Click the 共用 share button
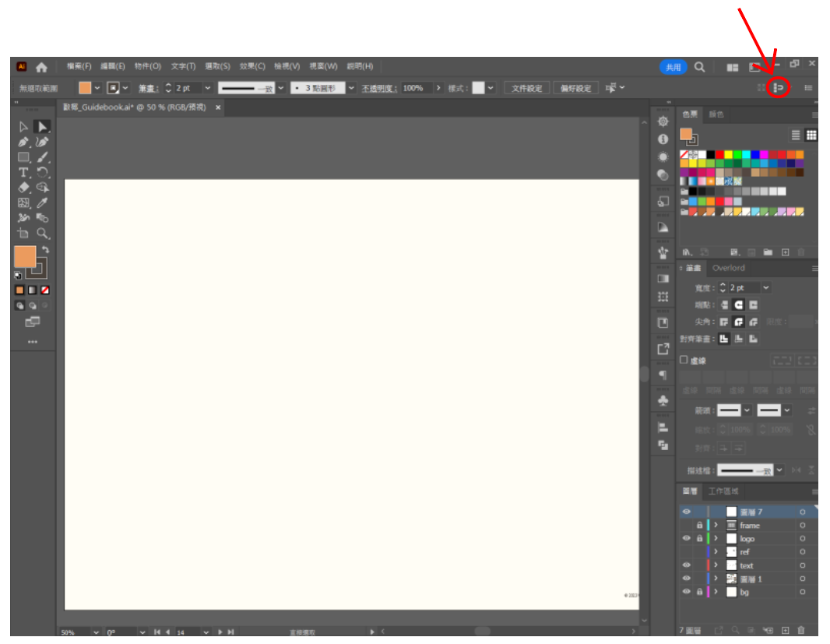830x644 pixels. point(673,67)
